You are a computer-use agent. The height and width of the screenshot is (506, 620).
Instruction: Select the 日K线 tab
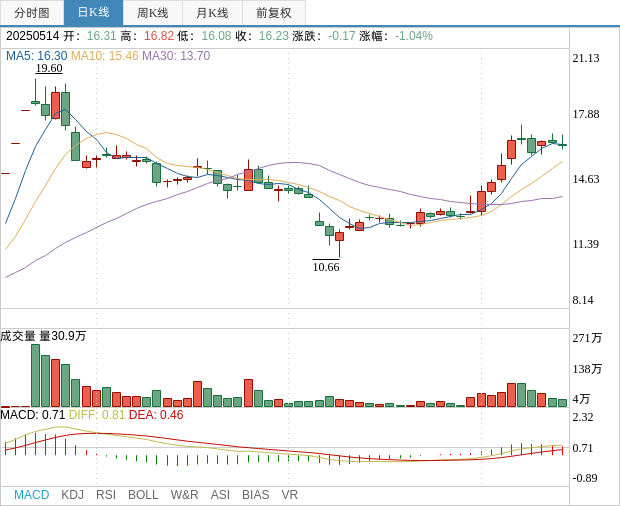tap(93, 13)
